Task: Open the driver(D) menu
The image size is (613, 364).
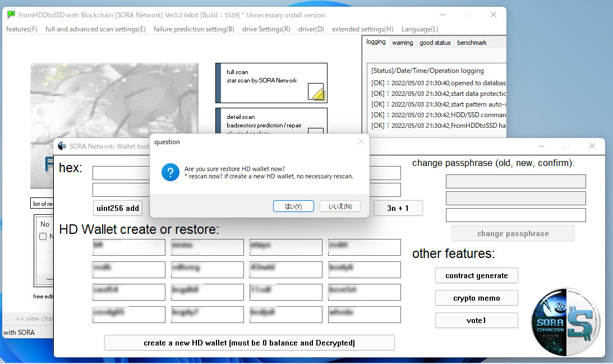Action: (x=311, y=29)
